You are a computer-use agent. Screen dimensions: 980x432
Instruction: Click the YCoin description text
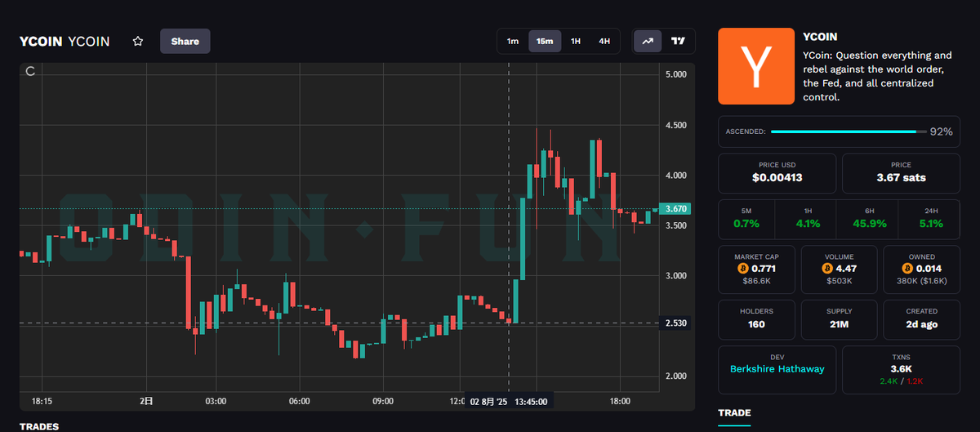[877, 76]
